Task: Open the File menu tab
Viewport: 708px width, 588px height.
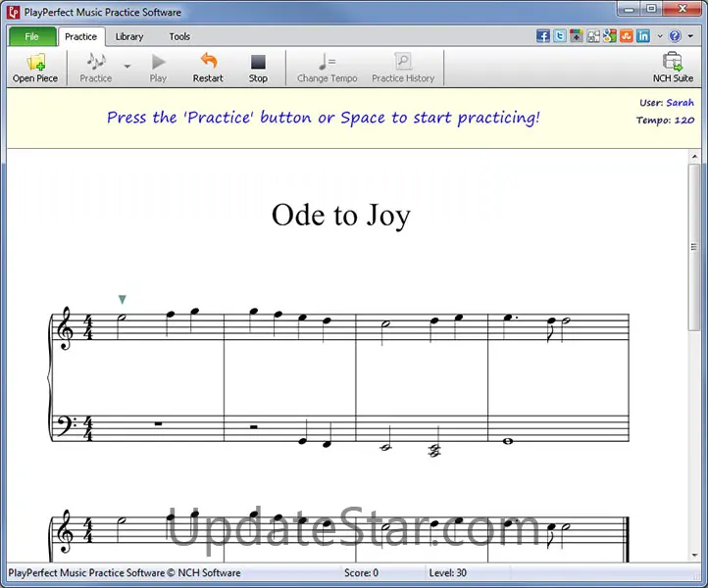Action: pyautogui.click(x=32, y=36)
